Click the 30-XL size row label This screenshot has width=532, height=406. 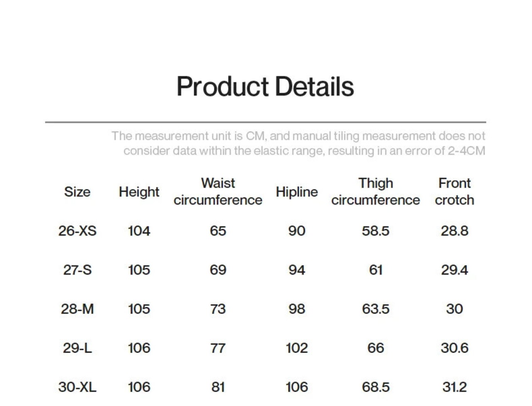(77, 387)
